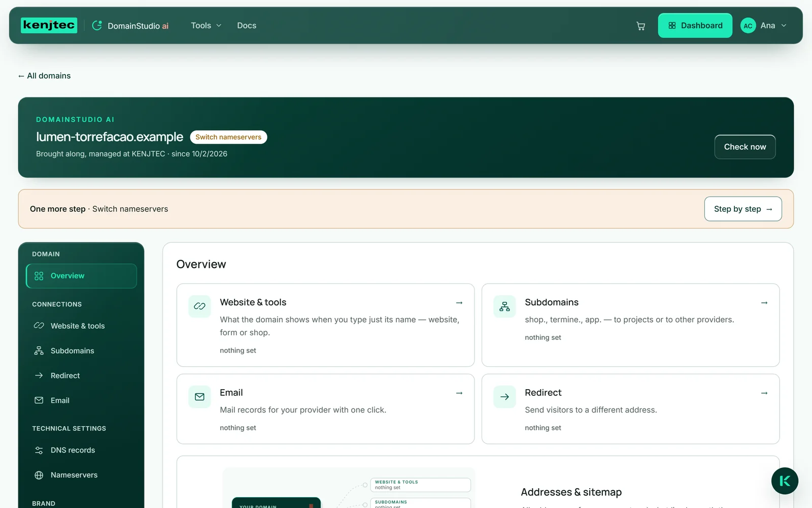The height and width of the screenshot is (508, 812).
Task: Open the shopping cart icon
Action: [640, 26]
